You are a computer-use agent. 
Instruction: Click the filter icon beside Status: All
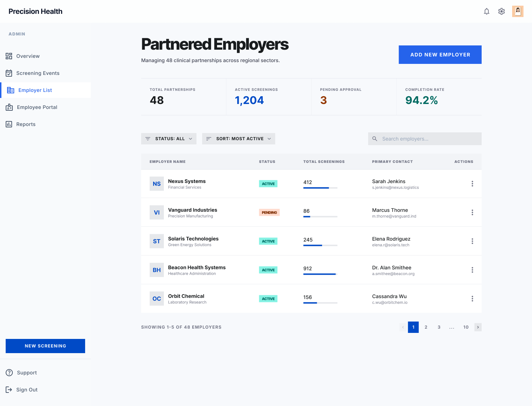(148, 139)
